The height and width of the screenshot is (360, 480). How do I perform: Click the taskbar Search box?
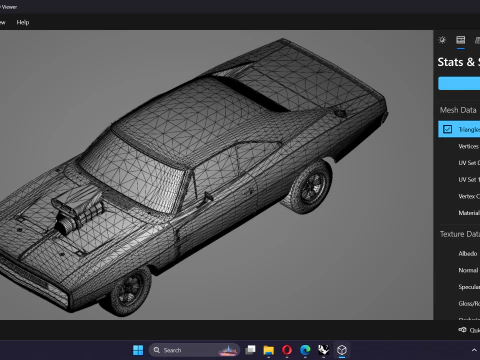(x=194, y=350)
